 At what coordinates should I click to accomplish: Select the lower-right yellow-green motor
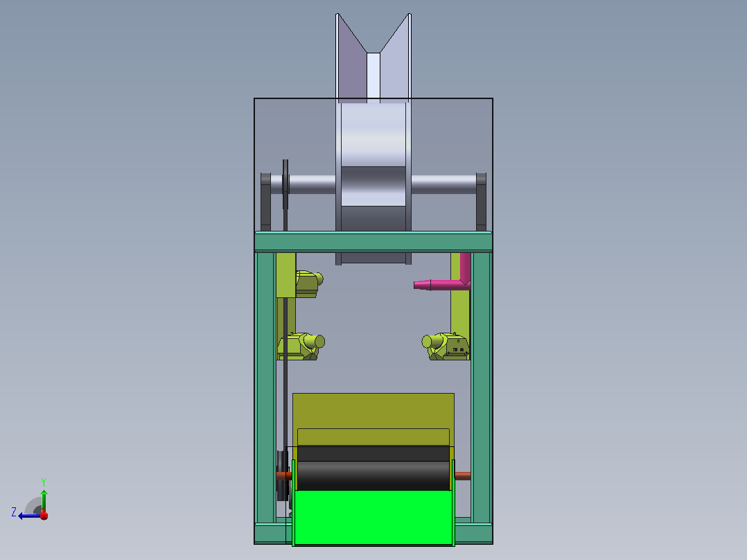click(x=446, y=347)
